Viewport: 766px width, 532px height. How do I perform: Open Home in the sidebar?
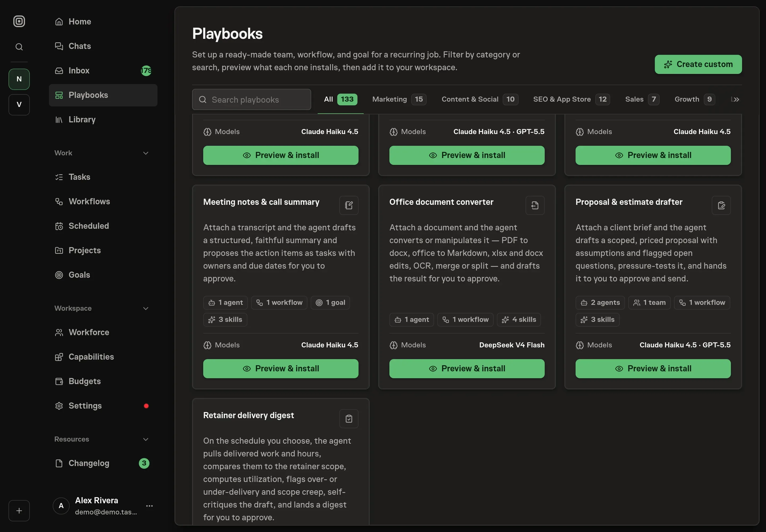pos(103,22)
